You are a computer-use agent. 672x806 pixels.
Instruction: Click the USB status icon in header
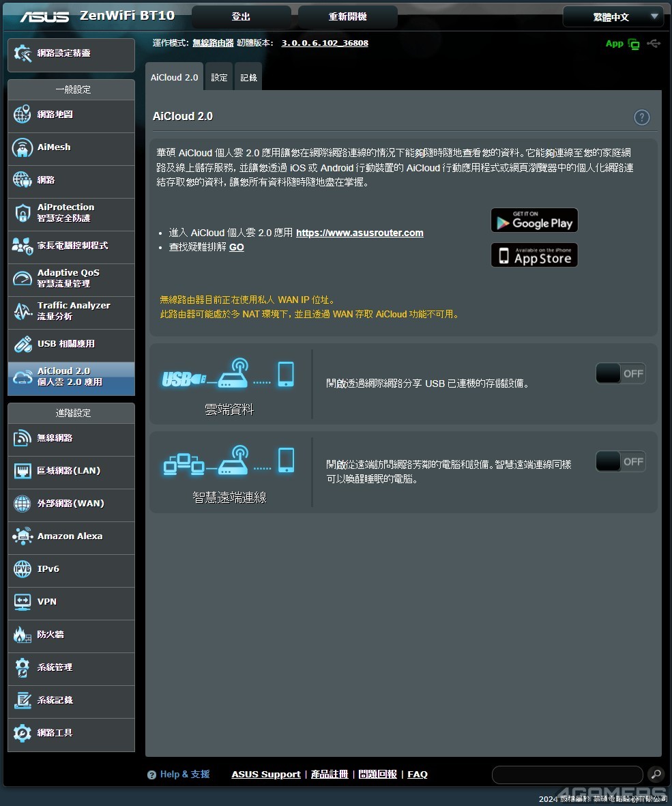(x=654, y=43)
